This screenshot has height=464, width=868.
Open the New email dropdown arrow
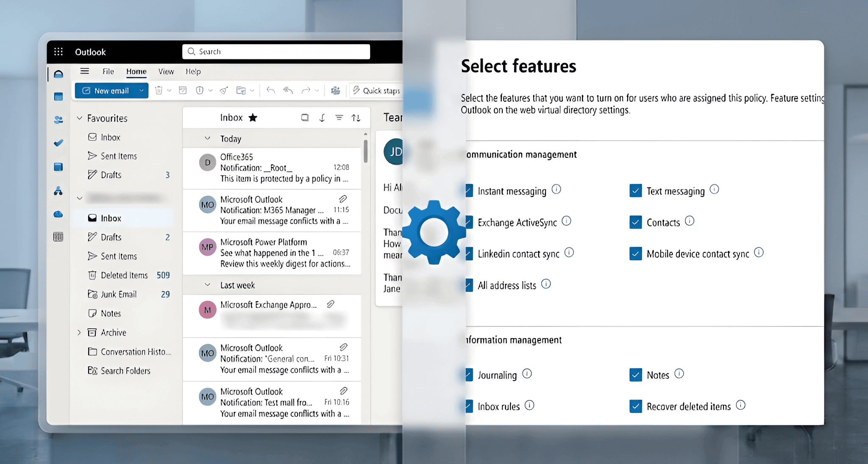(142, 90)
